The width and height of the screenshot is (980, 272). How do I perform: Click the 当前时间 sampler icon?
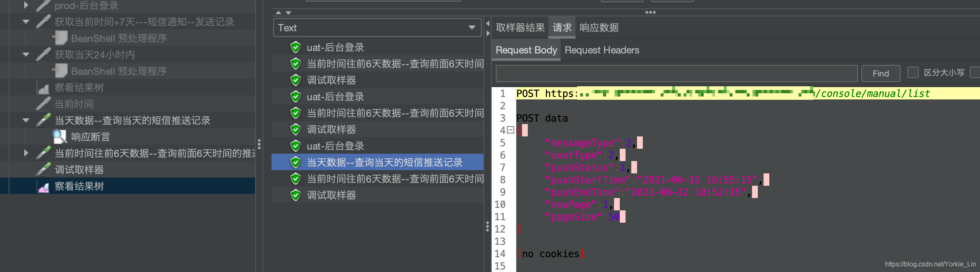click(43, 104)
